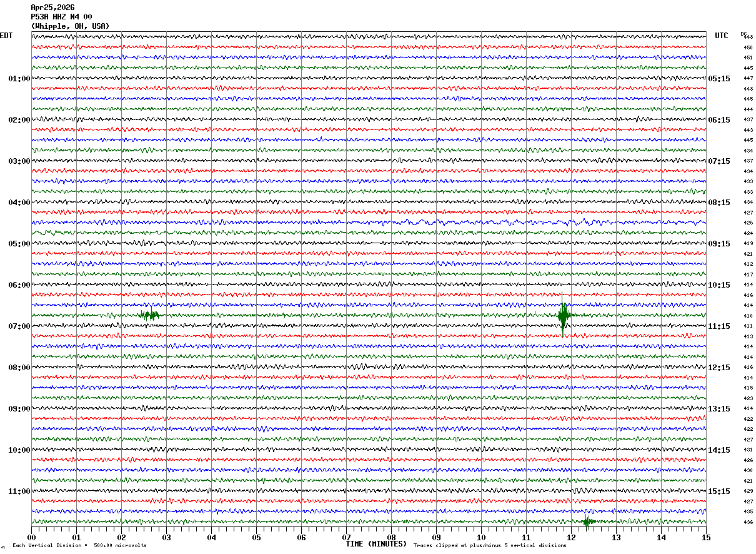Click the large green seismic spike near minute 12
Viewport: 756px width, 554px height.
564,315
